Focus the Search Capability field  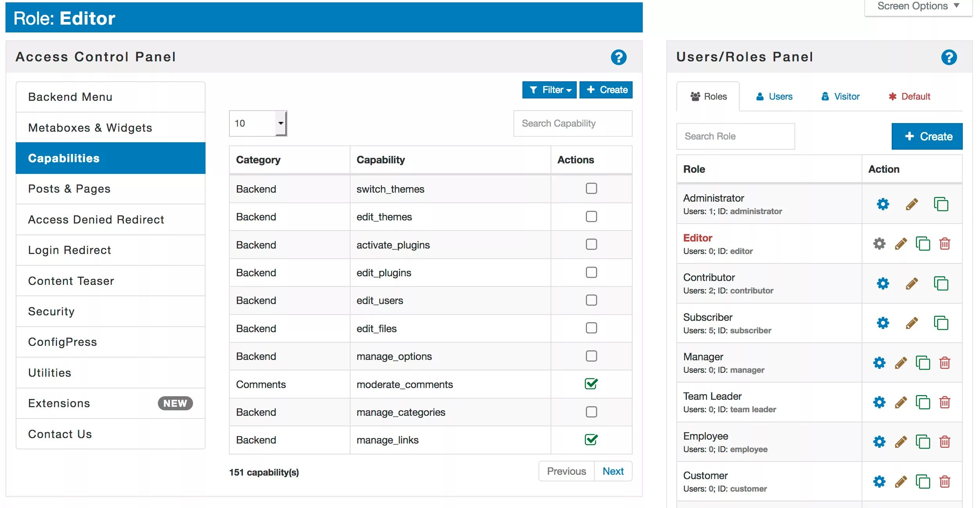point(572,123)
